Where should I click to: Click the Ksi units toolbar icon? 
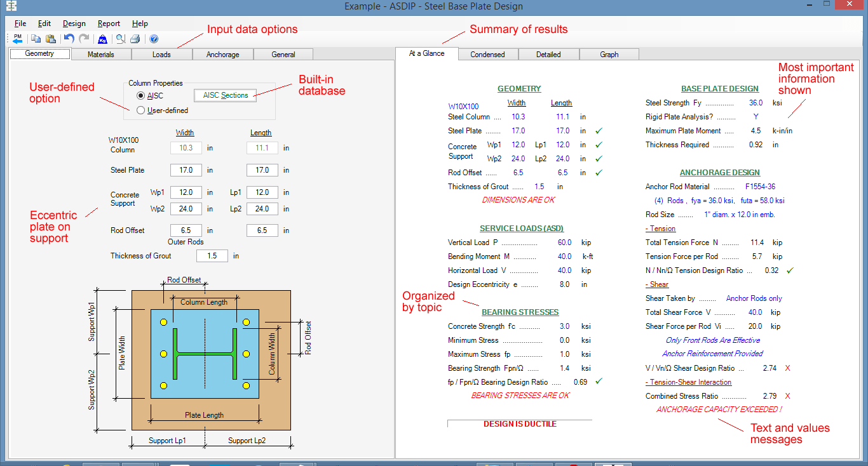click(x=102, y=39)
